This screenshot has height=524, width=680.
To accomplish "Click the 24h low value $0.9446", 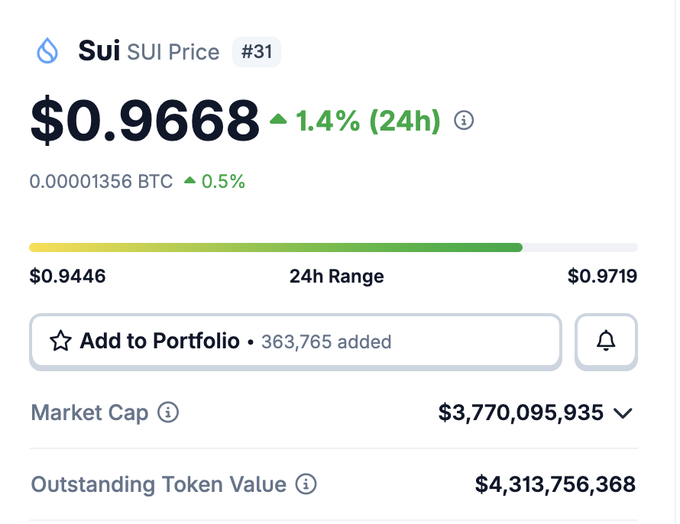I will pos(68,276).
